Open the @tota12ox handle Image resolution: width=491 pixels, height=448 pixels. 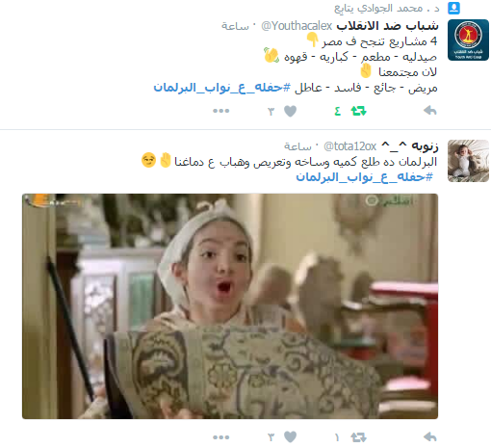point(349,146)
